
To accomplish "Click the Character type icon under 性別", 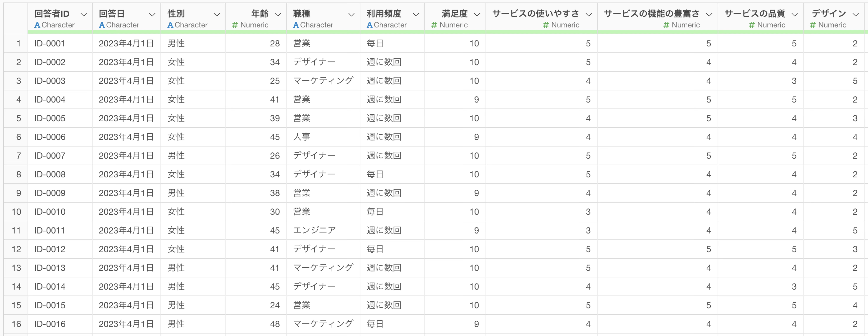I will (170, 25).
